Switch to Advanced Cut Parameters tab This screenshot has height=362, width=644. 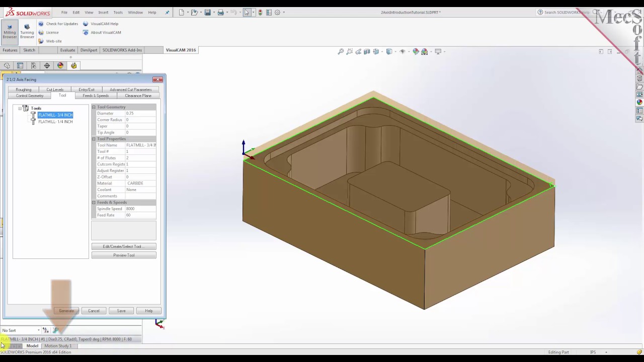click(131, 89)
